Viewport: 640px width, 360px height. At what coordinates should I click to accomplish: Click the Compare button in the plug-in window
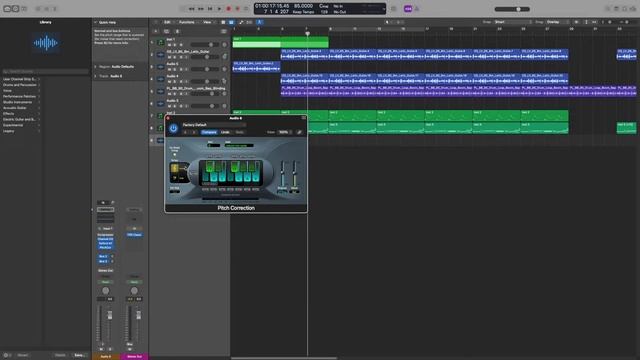(209, 132)
